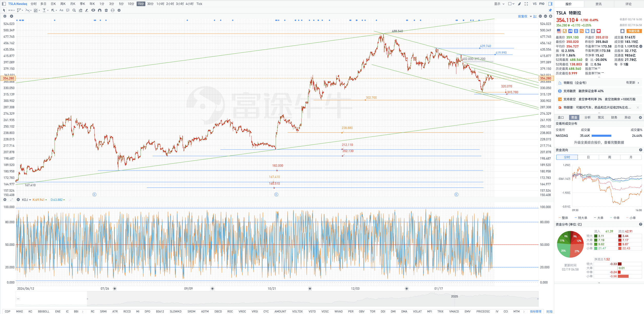Click the sync drawings icon
Screen dimensions: 644x314
point(113,10)
